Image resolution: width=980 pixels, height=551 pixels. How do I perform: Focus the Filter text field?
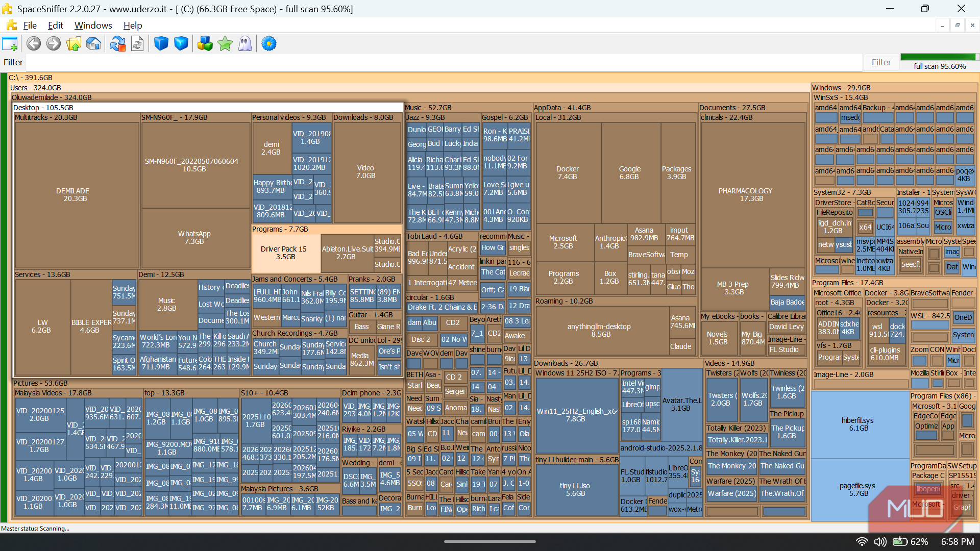[445, 62]
